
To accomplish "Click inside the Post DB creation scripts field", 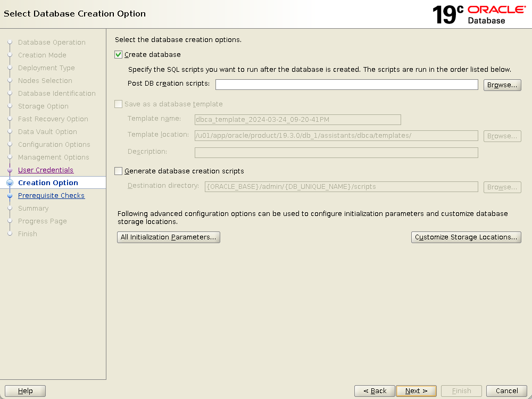I will click(x=346, y=85).
